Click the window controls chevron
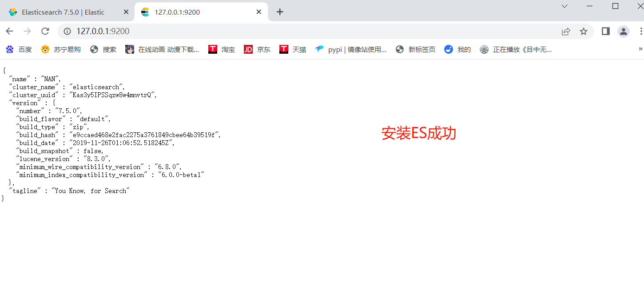This screenshot has height=284, width=644. [564, 6]
